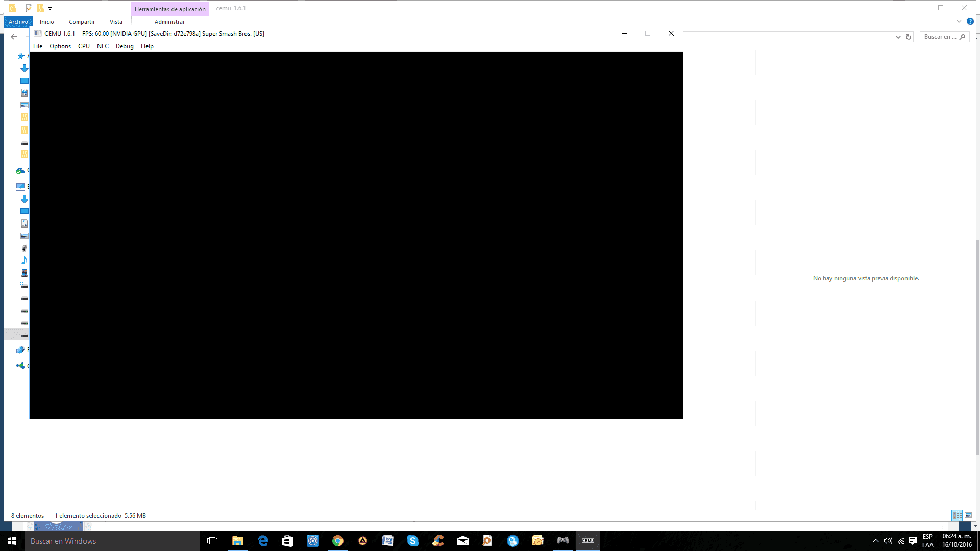This screenshot has height=551, width=980.
Task: Show hidden system tray icons
Action: click(876, 541)
